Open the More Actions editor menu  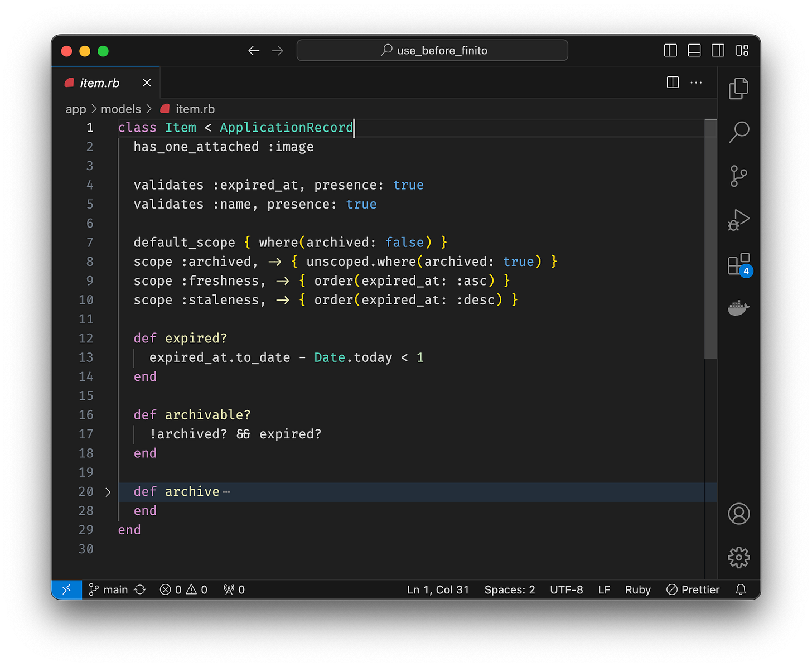[x=696, y=83]
